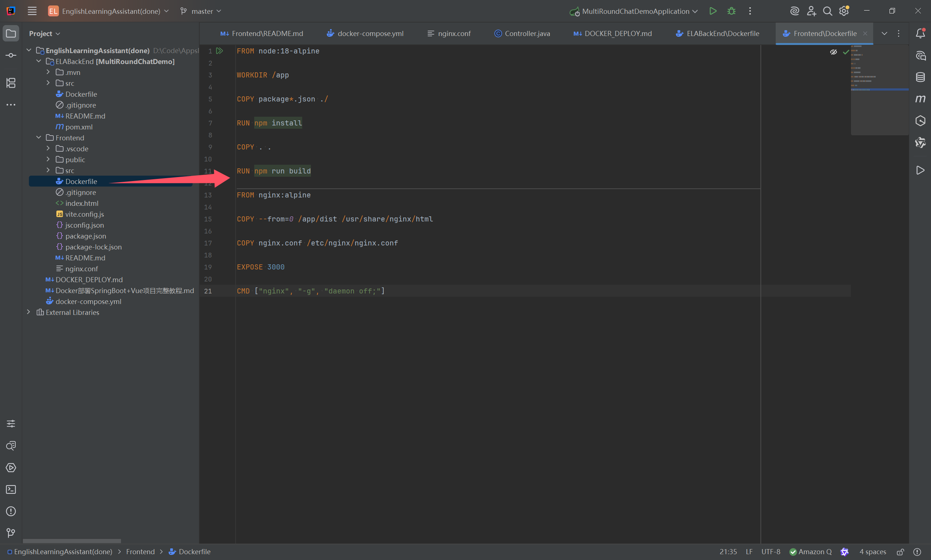Image resolution: width=931 pixels, height=560 pixels.
Task: Click Frontend breadcrumb in navigation bar
Action: [x=140, y=552]
